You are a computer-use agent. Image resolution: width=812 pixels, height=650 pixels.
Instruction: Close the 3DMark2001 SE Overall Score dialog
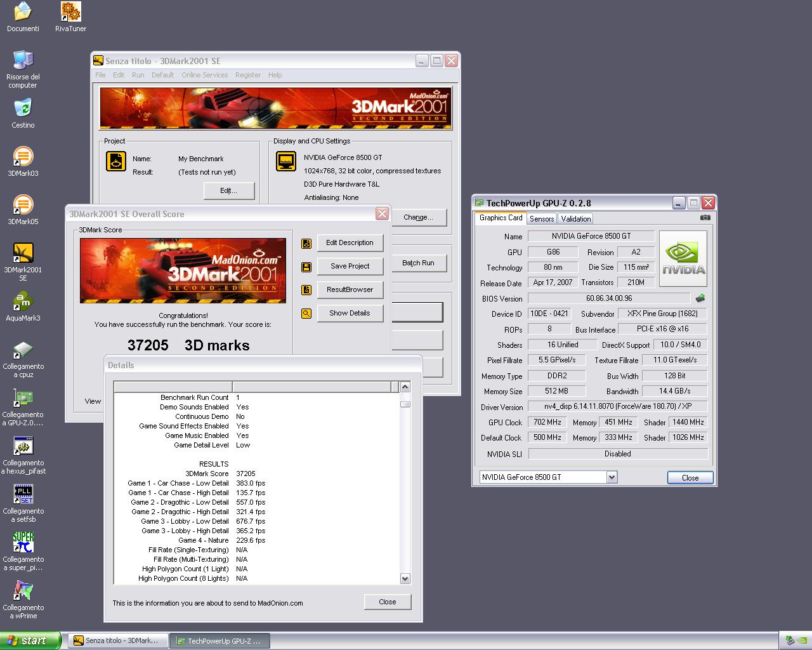click(382, 214)
